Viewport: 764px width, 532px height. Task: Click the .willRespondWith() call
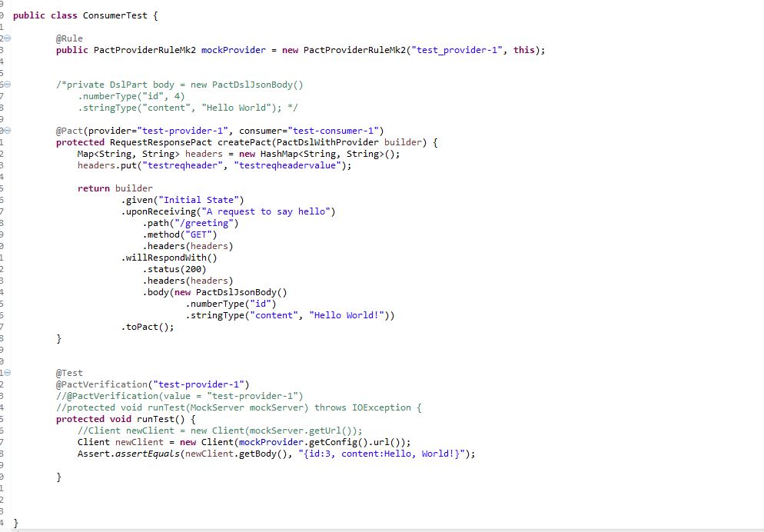coord(169,258)
